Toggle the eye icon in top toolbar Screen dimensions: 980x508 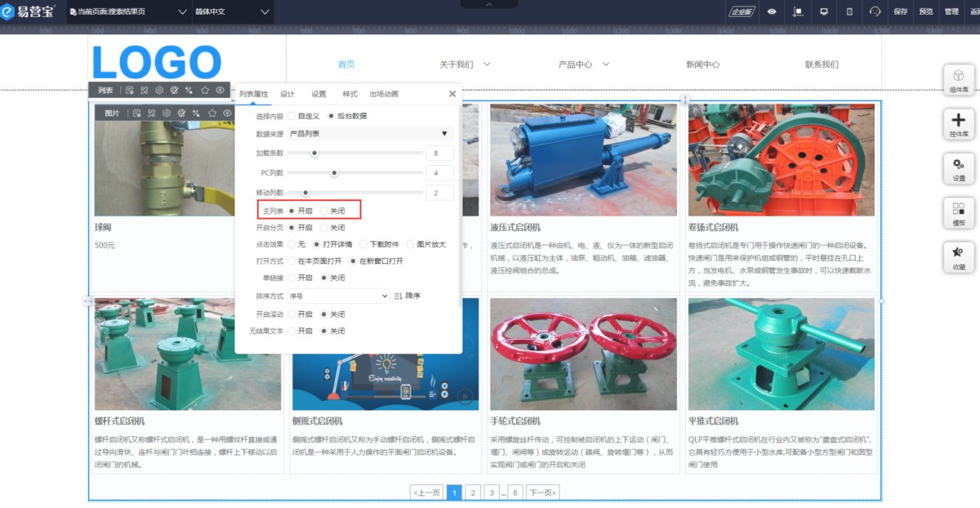(772, 11)
